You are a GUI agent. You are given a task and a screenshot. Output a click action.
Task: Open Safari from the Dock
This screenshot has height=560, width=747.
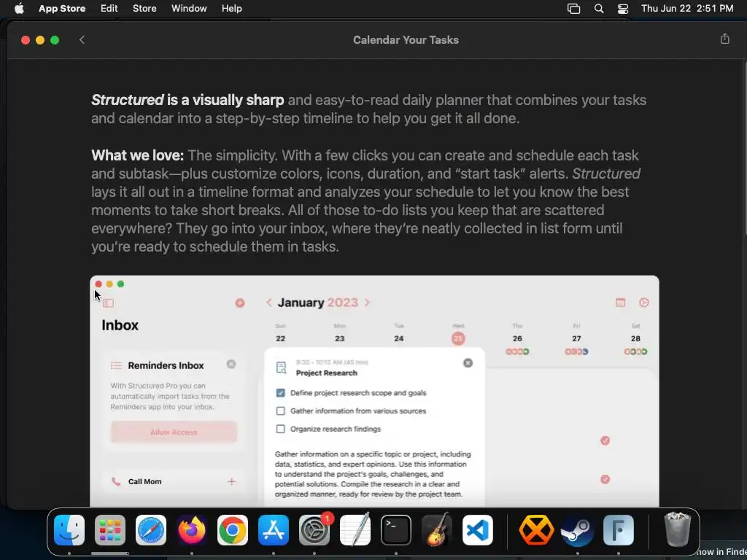click(151, 530)
